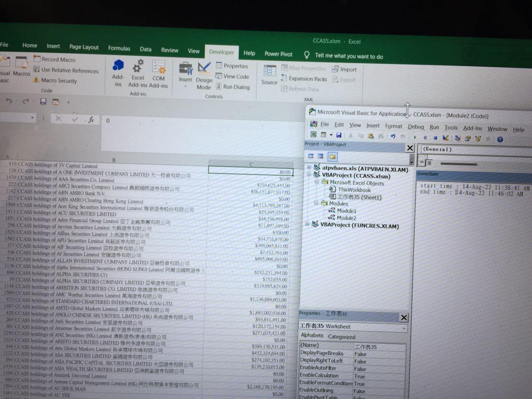Click Save icon in VBA toolbar
Viewport: 532px width, 399px height.
tap(338, 135)
